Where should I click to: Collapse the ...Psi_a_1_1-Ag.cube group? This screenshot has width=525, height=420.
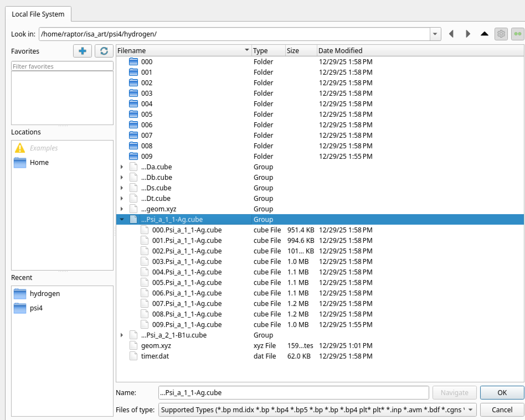coord(122,219)
